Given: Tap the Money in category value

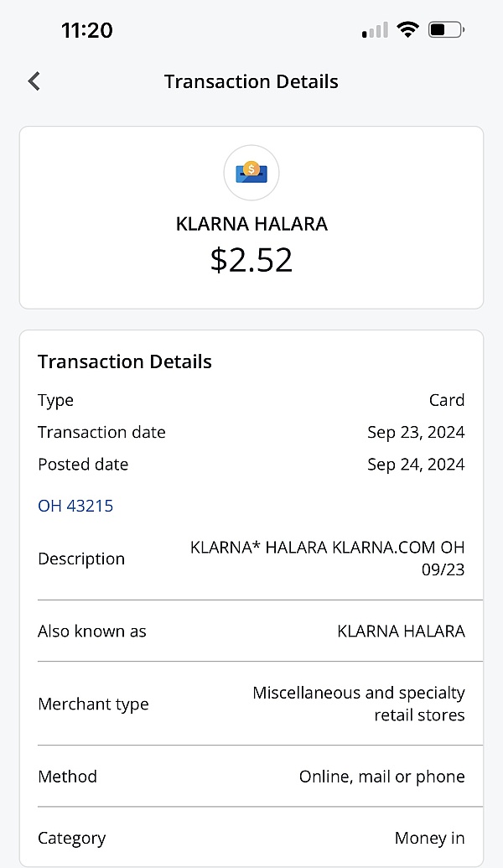Looking at the screenshot, I should tap(429, 838).
